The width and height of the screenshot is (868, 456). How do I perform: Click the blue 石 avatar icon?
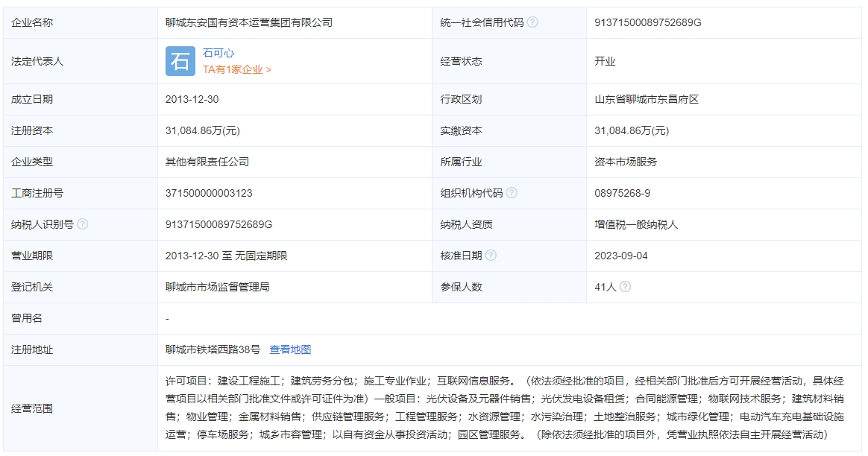coord(180,61)
